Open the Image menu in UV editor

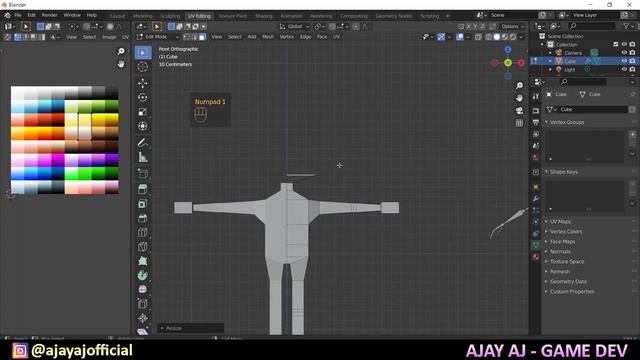(109, 37)
